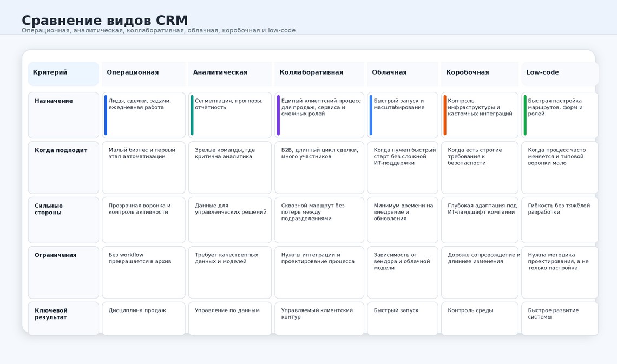Select the Операционная column header
Screen dimensions: 617x364
(143, 74)
